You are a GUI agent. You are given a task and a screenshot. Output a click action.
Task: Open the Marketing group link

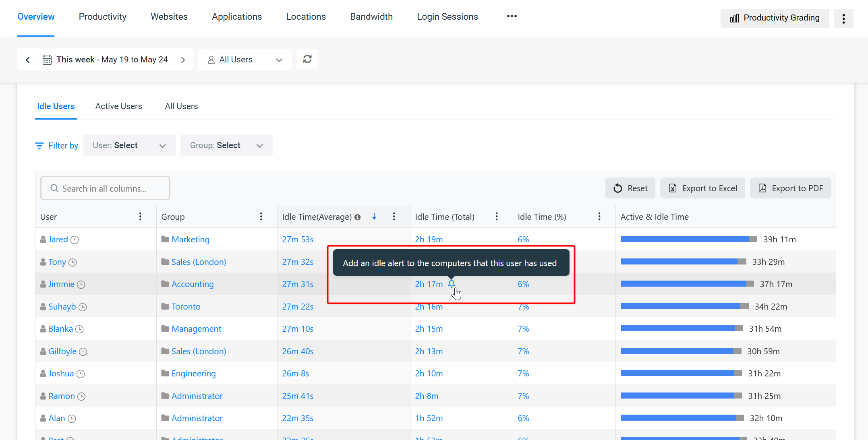[x=191, y=240]
